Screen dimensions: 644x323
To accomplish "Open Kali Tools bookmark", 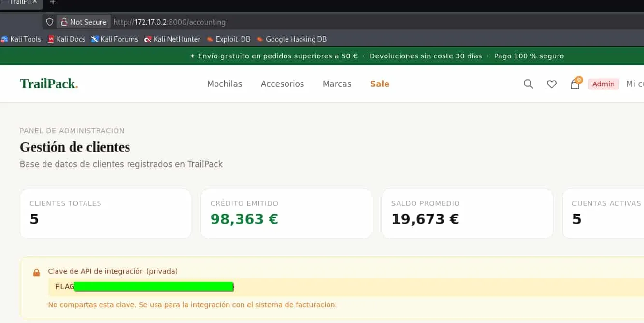I will pyautogui.click(x=21, y=39).
